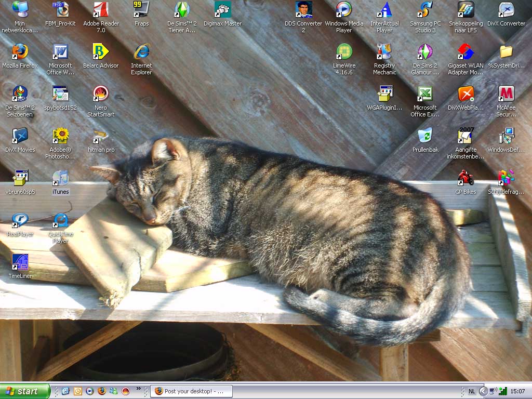Launch Adobe Reader 7.0 shortcut
Image resolution: width=532 pixels, height=399 pixels.
coord(101,17)
